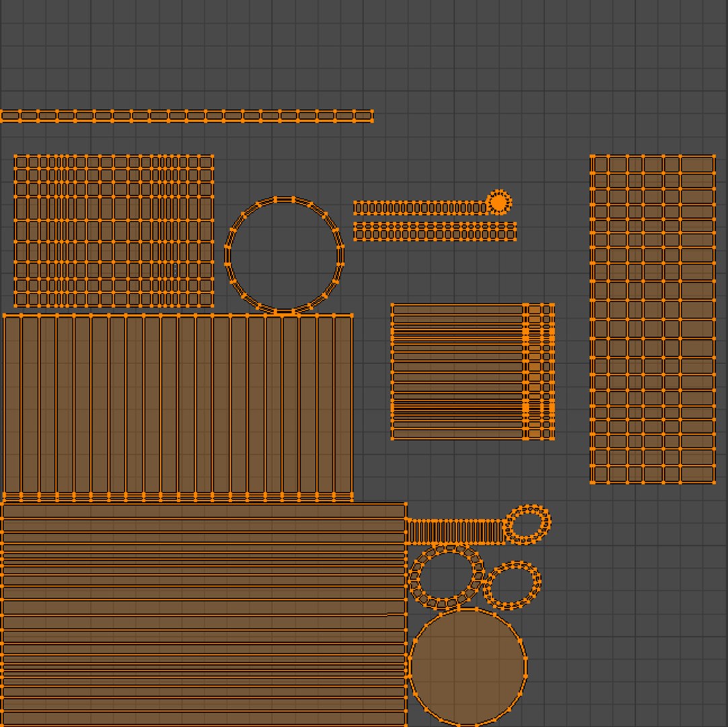Select the medium segmented ring above filled circle

447,578
